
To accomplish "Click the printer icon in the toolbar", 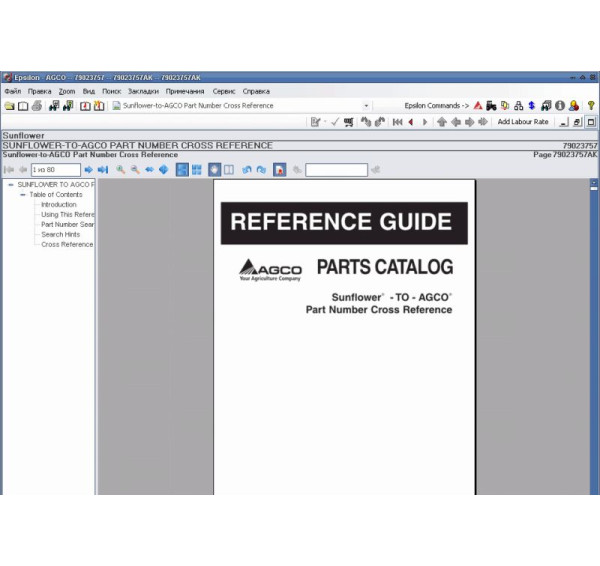I will pos(36,106).
